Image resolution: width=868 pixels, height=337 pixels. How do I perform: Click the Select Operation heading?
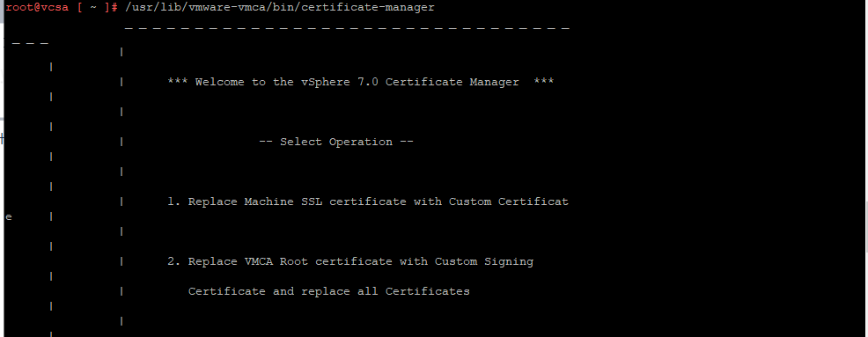click(x=336, y=142)
